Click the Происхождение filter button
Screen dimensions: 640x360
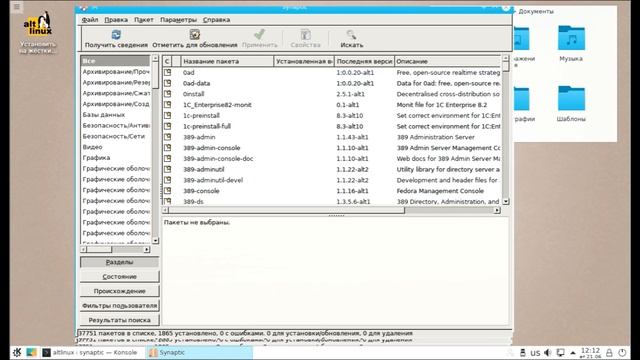point(120,291)
